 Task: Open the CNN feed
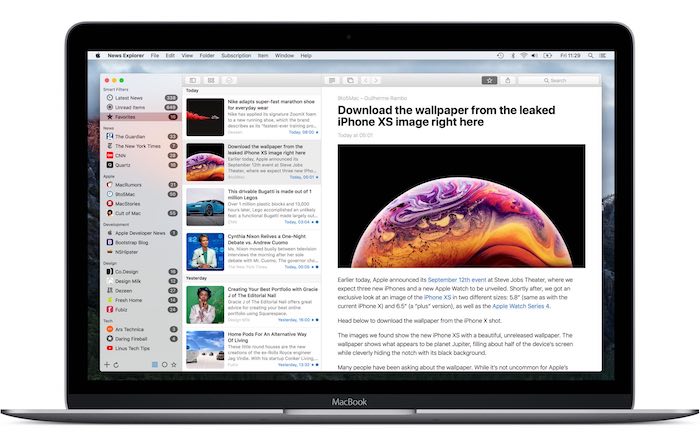pyautogui.click(x=141, y=155)
